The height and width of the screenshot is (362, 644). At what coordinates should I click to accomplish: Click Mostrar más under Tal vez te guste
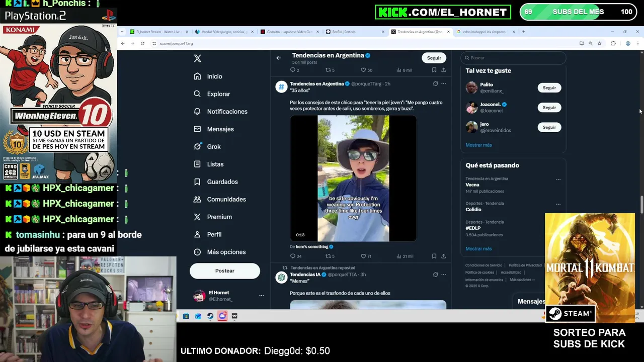point(478,145)
